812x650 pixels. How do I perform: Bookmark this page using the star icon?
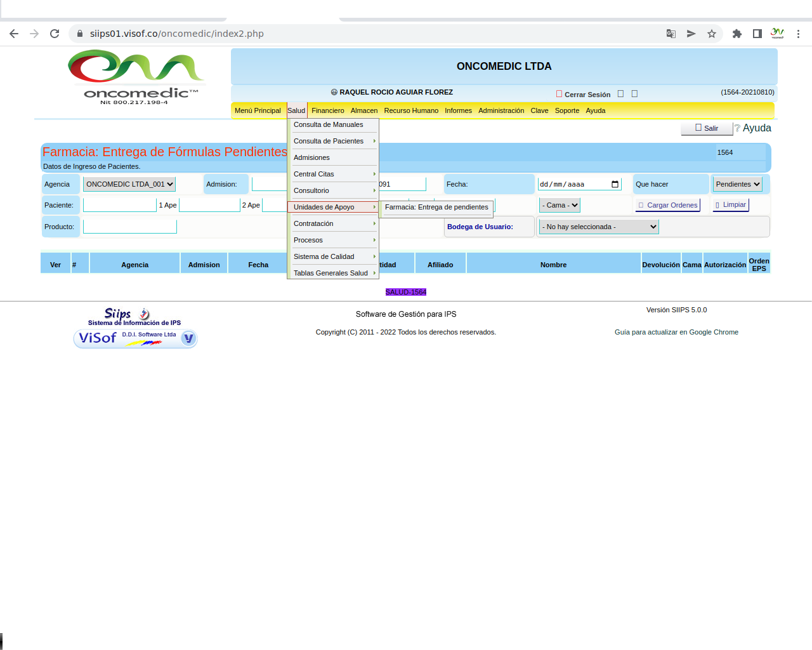pyautogui.click(x=712, y=34)
